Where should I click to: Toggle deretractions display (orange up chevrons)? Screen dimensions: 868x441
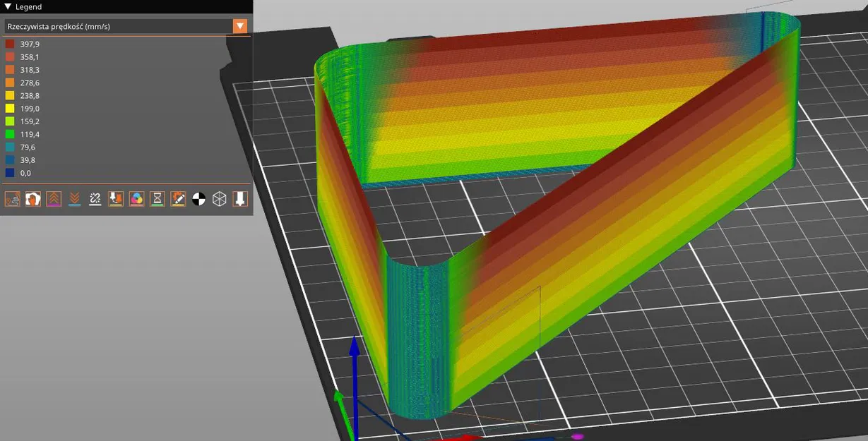[53, 198]
